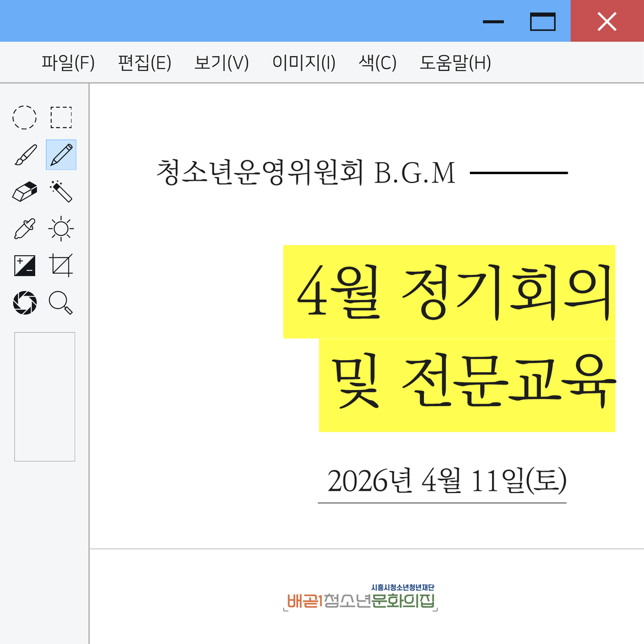Pick the paintbrush tool
Image resolution: width=644 pixels, height=644 pixels.
(x=25, y=155)
